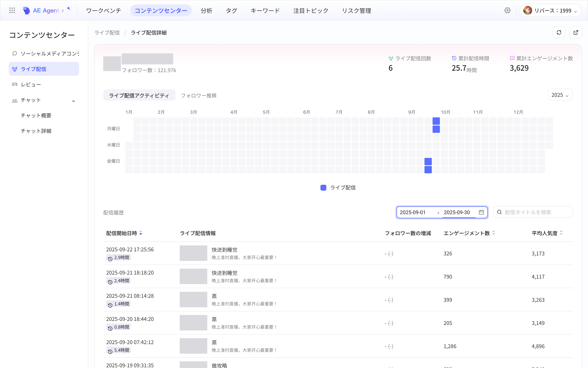Open the calendar icon in date range
588x368 pixels.
(x=481, y=212)
